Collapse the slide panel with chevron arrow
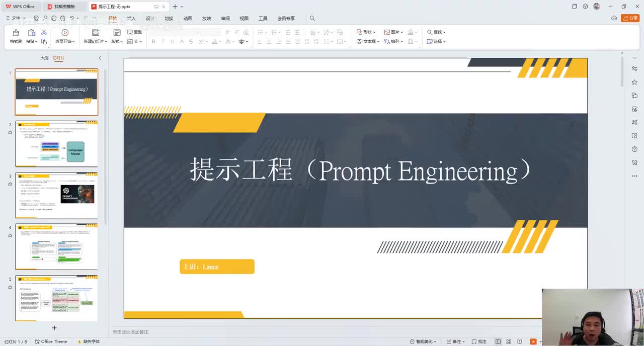644x346 pixels. click(100, 58)
